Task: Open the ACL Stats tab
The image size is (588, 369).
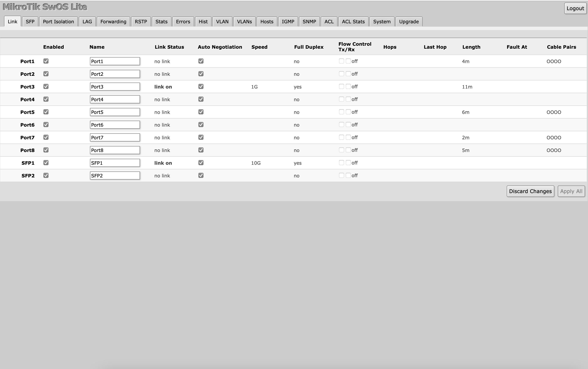Action: pos(353,21)
